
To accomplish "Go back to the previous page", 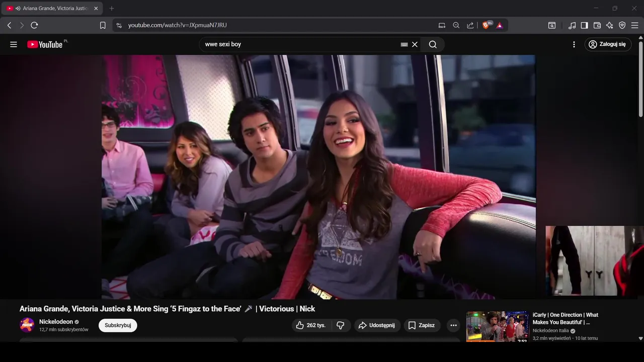I will click(9, 25).
